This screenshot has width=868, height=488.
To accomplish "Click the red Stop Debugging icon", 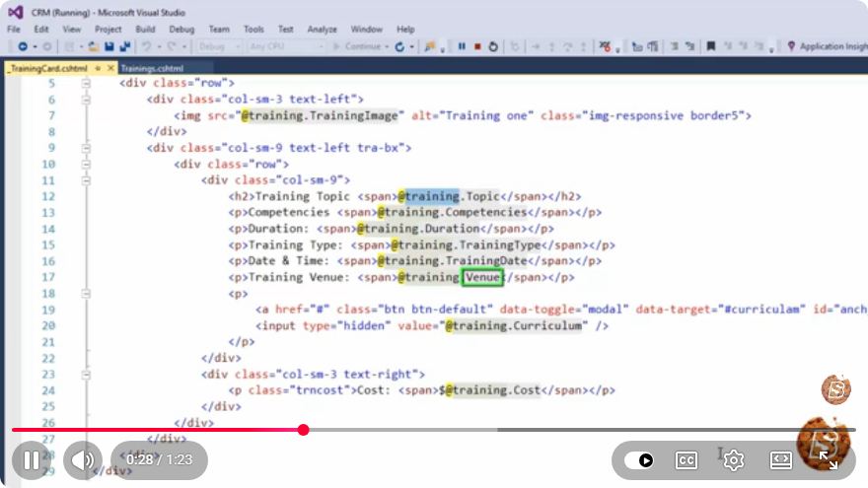I will pyautogui.click(x=477, y=46).
